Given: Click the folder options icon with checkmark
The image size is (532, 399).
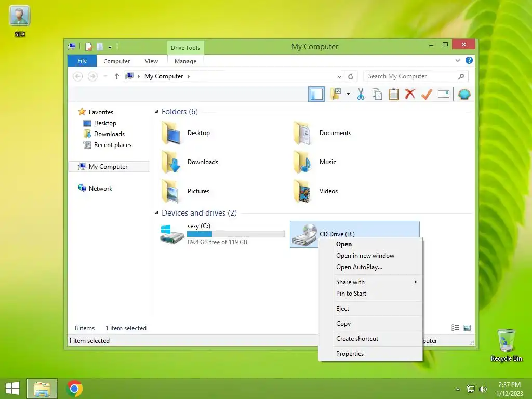Looking at the screenshot, I should click(336, 94).
